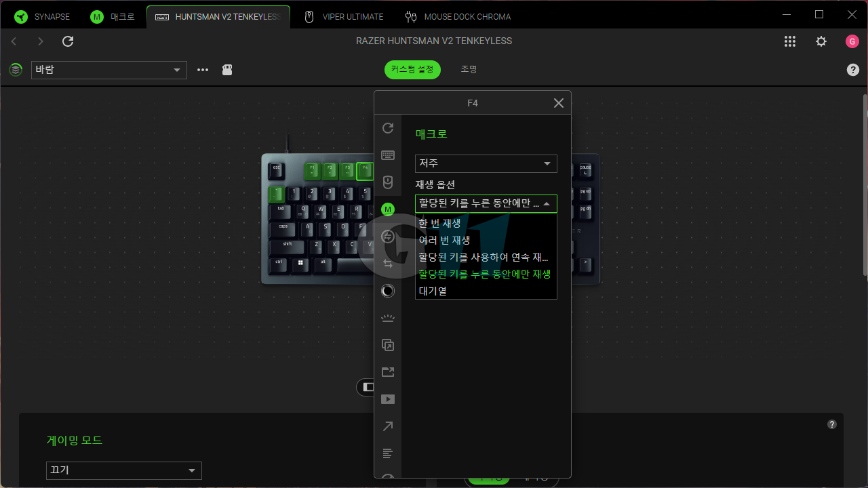
Task: Switch to the VIPER ULTIMATE tab
Action: click(344, 17)
